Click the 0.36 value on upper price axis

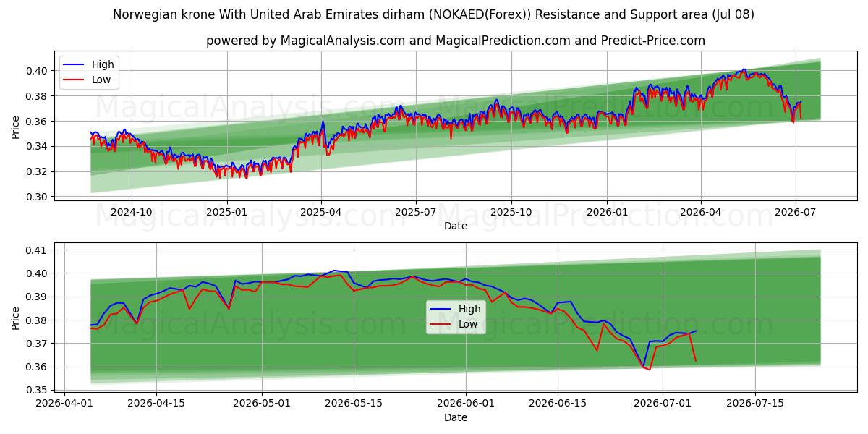click(x=38, y=122)
